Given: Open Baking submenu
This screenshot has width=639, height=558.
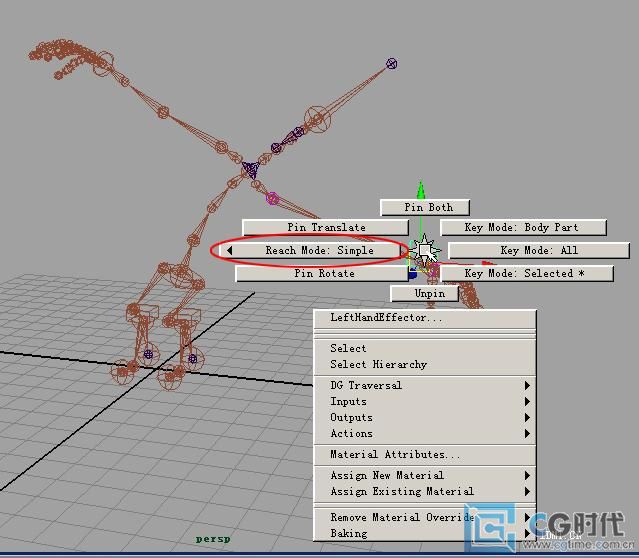Looking at the screenshot, I should coord(424,533).
